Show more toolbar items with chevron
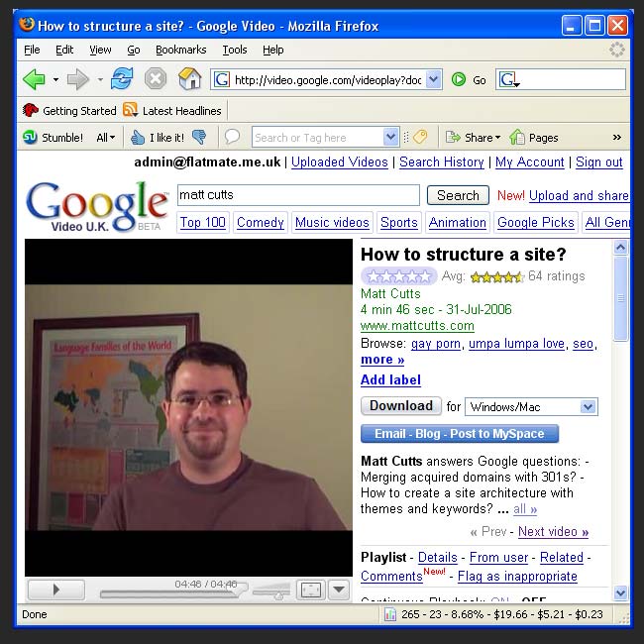This screenshot has width=644, height=644. (x=617, y=137)
